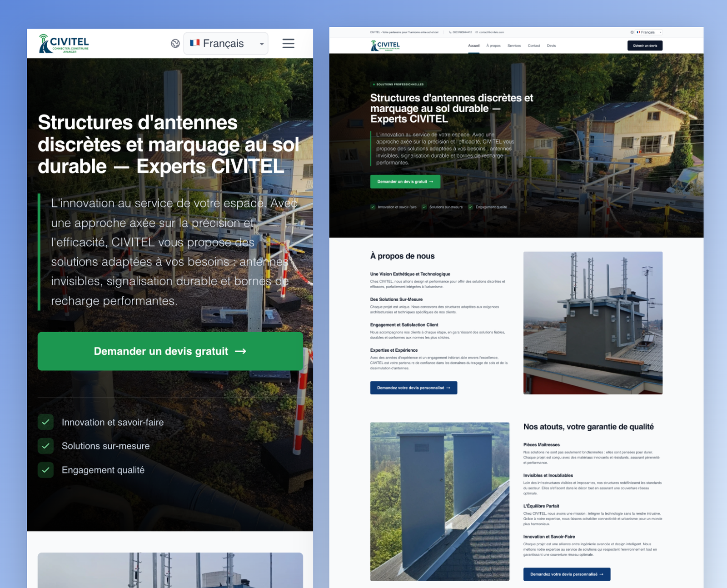
Task: Click the rooftop antenna structure photo
Action: (x=593, y=323)
